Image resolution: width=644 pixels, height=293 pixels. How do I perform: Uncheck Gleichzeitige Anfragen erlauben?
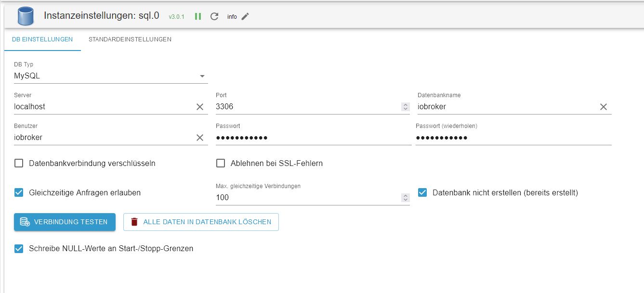(x=19, y=192)
